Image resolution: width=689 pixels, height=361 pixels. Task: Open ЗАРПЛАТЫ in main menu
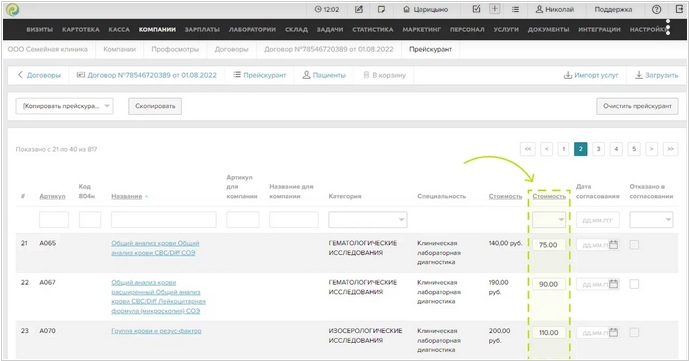coord(202,29)
